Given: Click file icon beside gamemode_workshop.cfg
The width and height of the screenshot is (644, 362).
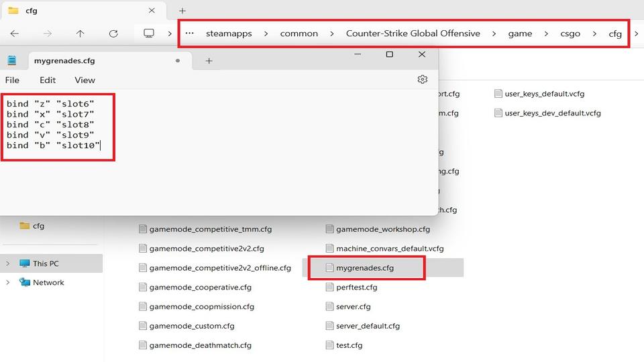Looking at the screenshot, I should click(329, 229).
